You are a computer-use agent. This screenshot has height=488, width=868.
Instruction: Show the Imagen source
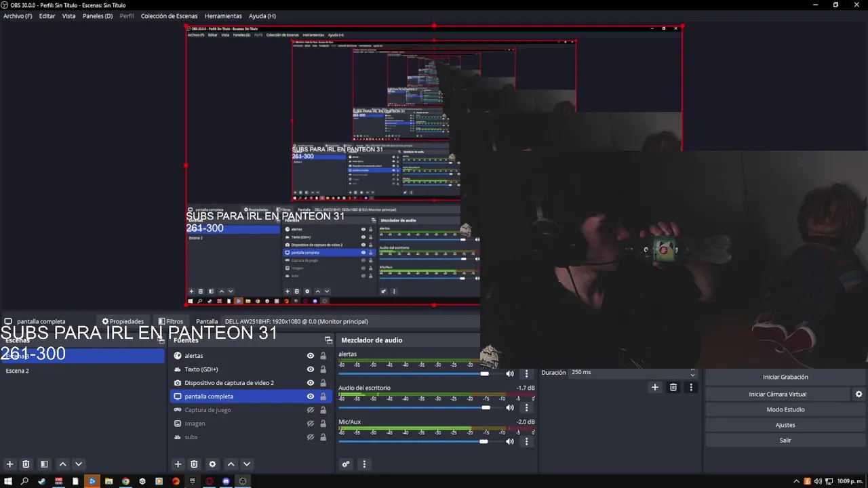coord(311,424)
